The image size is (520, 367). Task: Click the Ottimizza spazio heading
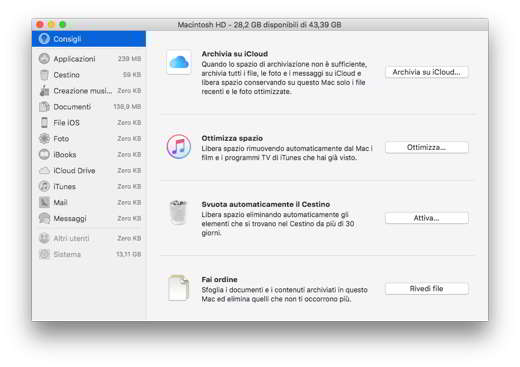pyautogui.click(x=232, y=138)
